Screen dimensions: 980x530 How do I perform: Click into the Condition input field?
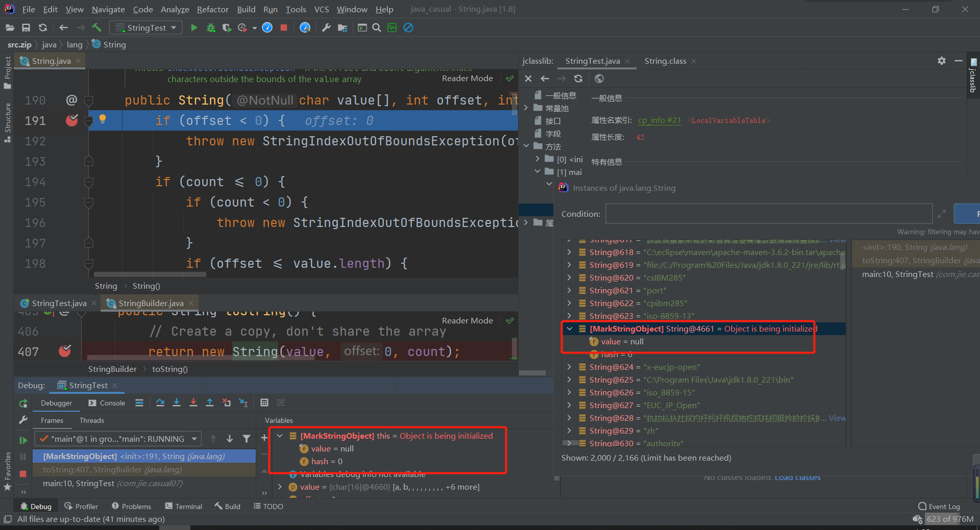click(769, 214)
